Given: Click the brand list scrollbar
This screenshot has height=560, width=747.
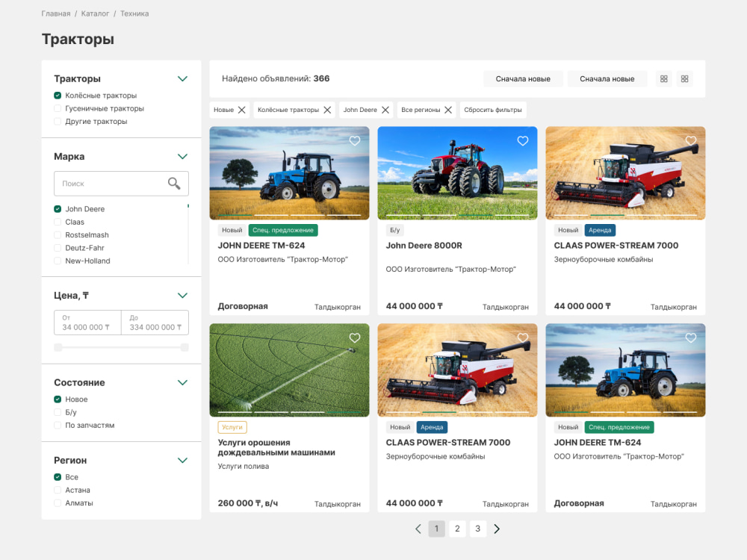Looking at the screenshot, I should point(188,233).
